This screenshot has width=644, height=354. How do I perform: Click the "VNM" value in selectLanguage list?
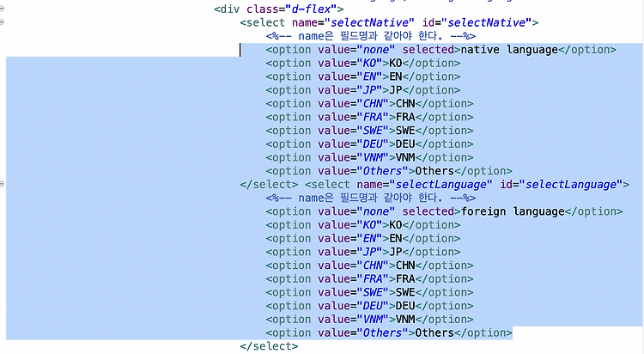tap(373, 320)
